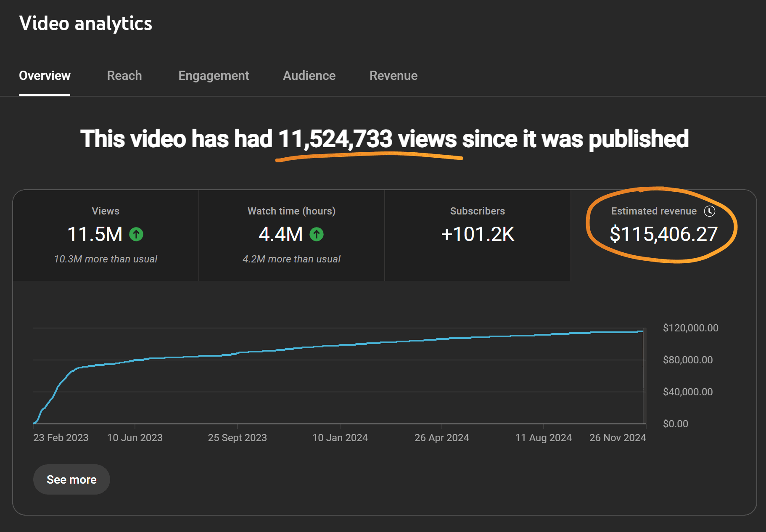Open the Revenue tab
Screen dimensions: 766x532
coord(393,76)
